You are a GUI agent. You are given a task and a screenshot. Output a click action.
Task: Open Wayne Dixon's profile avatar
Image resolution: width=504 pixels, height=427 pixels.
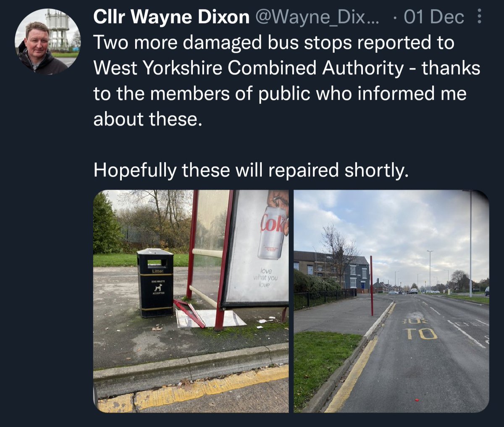coord(48,42)
